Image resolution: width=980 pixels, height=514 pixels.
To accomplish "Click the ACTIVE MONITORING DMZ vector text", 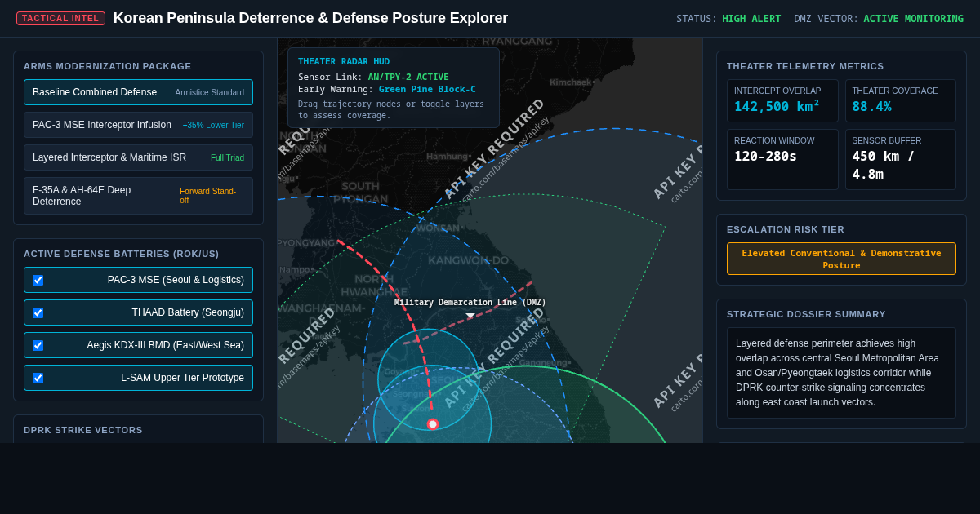I will click(913, 19).
